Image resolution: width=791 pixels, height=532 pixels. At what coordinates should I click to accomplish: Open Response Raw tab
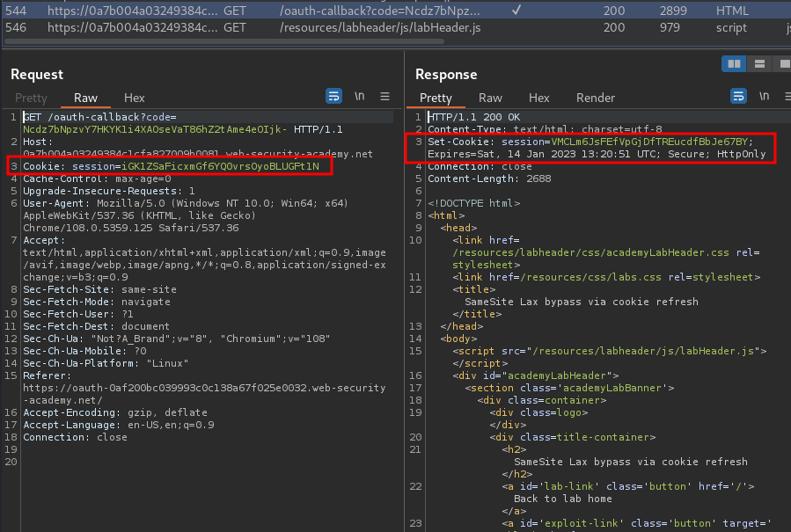point(490,98)
